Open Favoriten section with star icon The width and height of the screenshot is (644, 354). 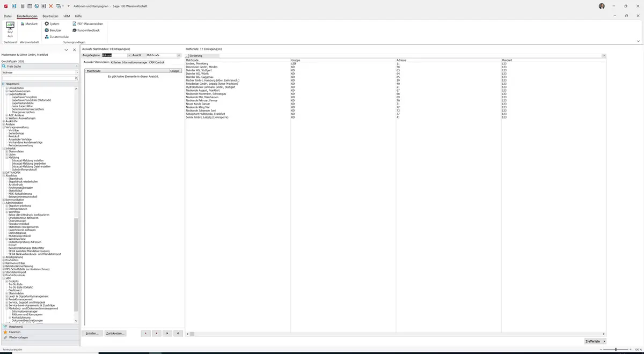(x=39, y=332)
